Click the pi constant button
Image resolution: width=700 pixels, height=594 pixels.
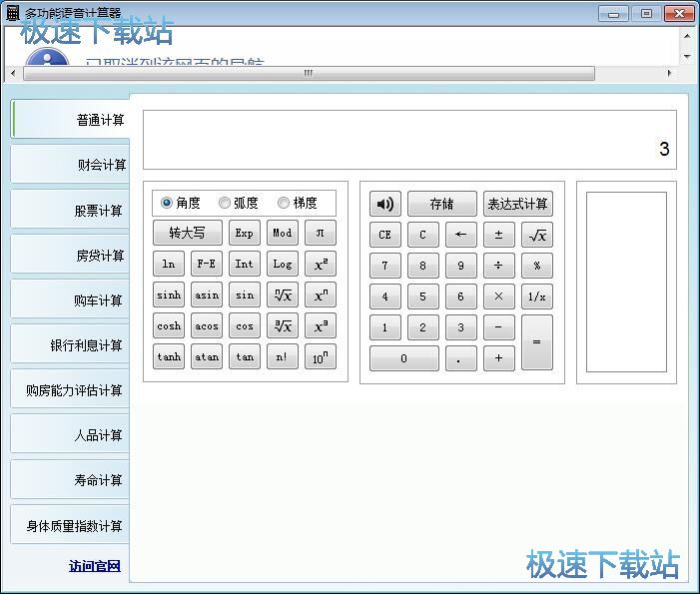pyautogui.click(x=321, y=233)
